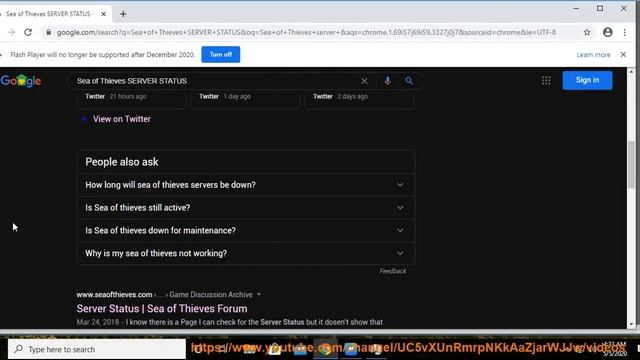The image size is (640, 360).
Task: Click the Chrome icon in the taskbar
Action: [x=325, y=349]
